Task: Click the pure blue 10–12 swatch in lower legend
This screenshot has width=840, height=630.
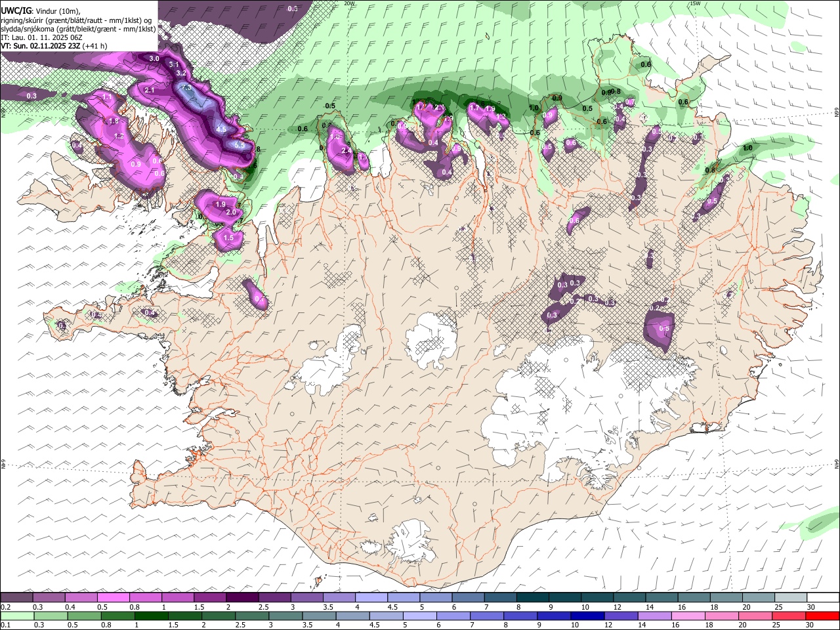Action: pos(587,616)
